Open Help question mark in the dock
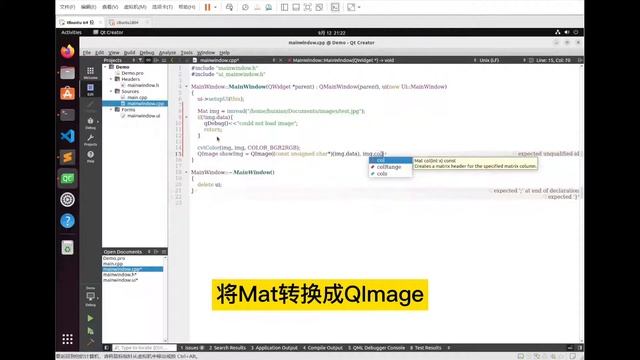640x360 pixels. click(x=67, y=221)
